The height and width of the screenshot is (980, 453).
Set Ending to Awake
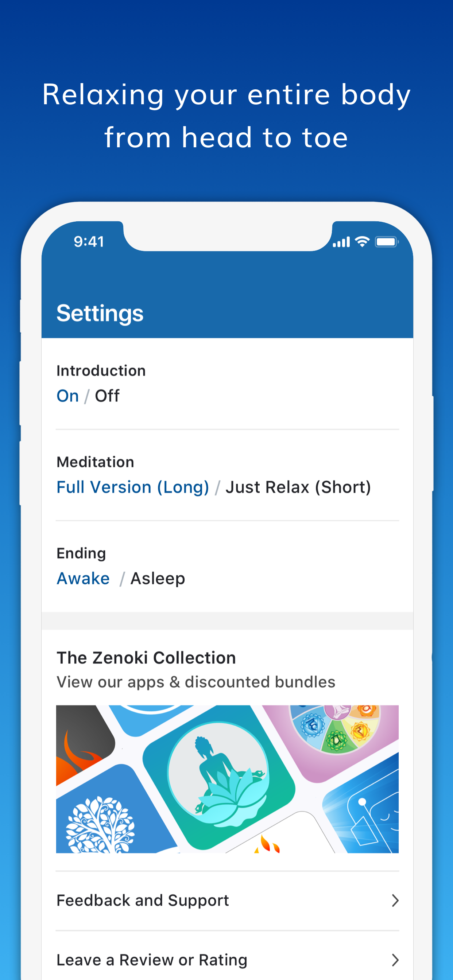tap(83, 579)
